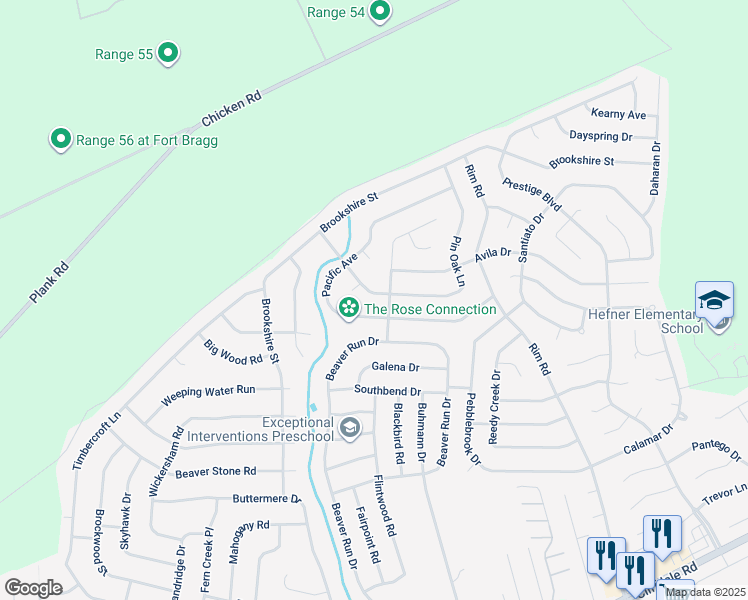Viewport: 748px width, 600px height.
Task: Click the Timbercroft Ln street label
Action: click(x=97, y=441)
